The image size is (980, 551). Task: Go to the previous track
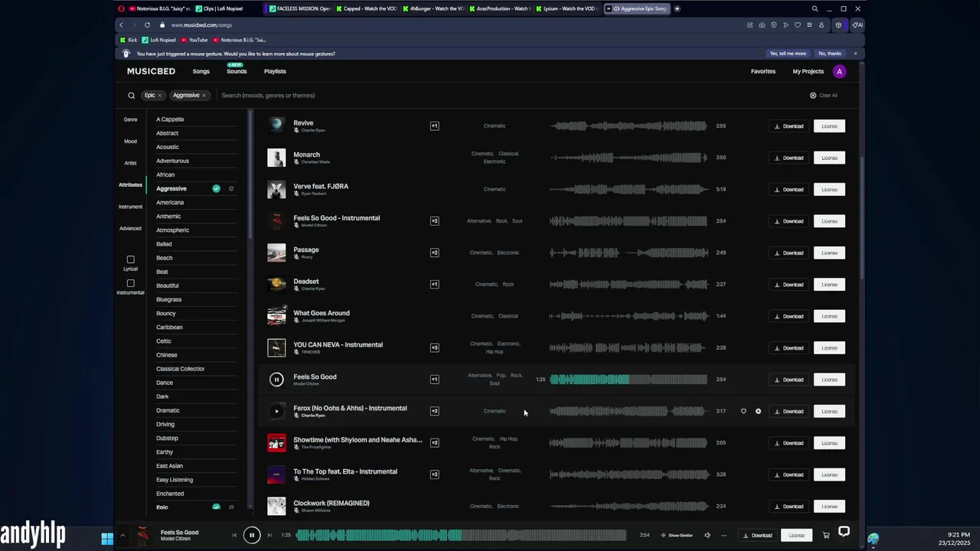[x=234, y=535]
